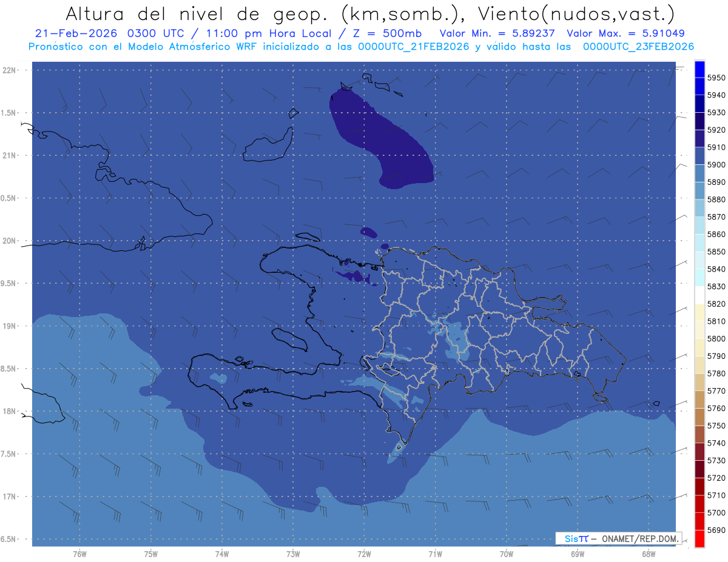Viewport: 728px width, 562px height.
Task: Click legend color band between 5760 and 5770
Action: click(699, 400)
